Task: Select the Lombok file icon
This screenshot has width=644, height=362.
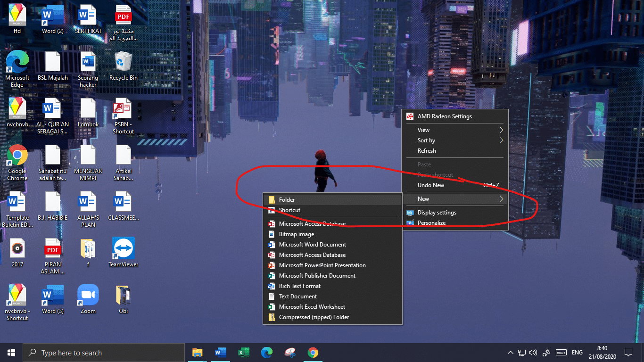Action: pyautogui.click(x=88, y=113)
